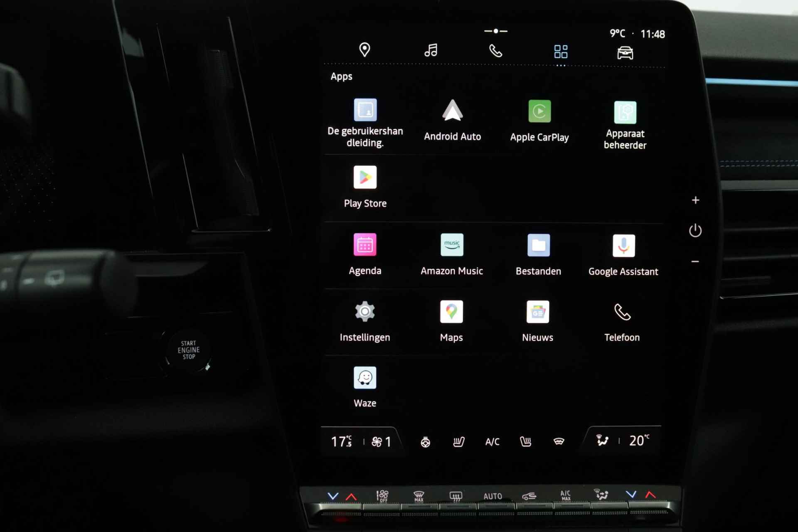
Task: Open Instellingen settings
Action: tap(365, 321)
